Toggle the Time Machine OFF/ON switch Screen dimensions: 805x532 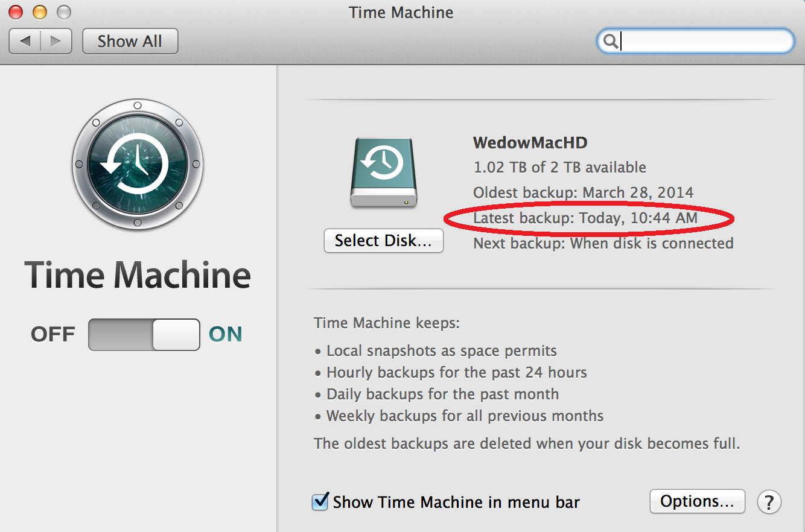(144, 335)
